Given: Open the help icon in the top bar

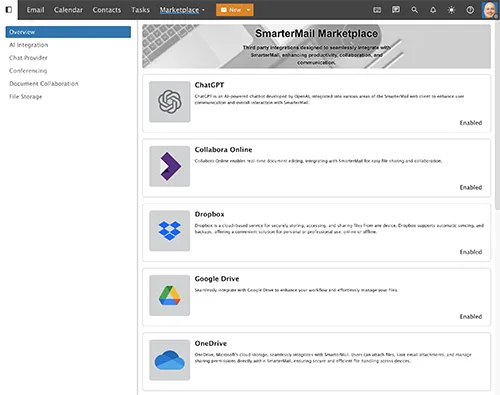Looking at the screenshot, I should pos(470,10).
